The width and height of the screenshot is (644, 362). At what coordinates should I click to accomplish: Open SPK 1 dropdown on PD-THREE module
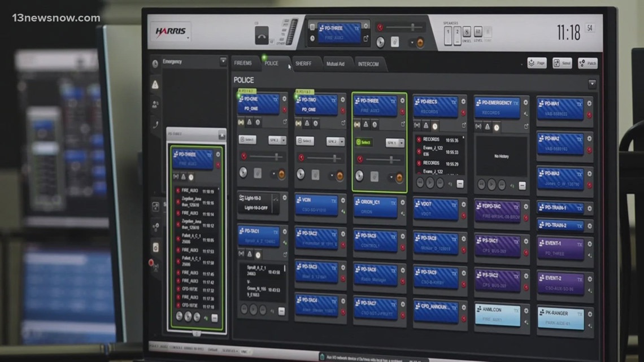(x=395, y=143)
